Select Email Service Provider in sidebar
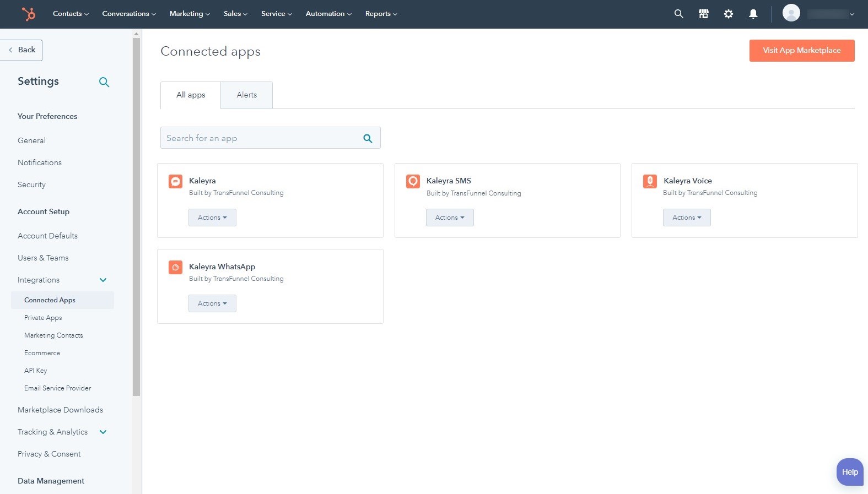Viewport: 868px width, 494px height. click(57, 388)
